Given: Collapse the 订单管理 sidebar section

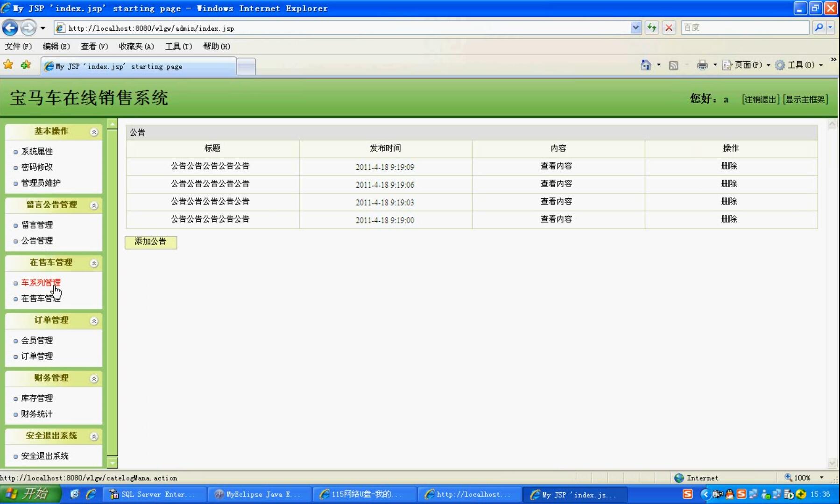Looking at the screenshot, I should pyautogui.click(x=94, y=321).
